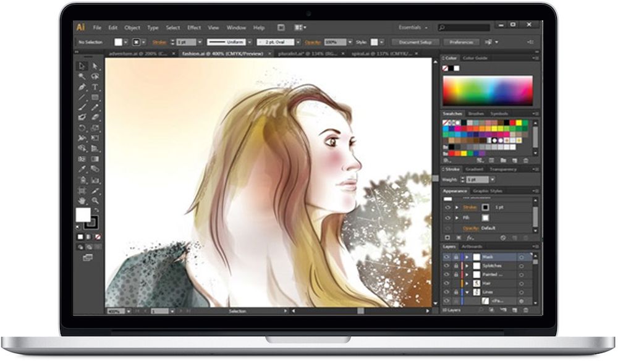
Task: Hide the Stroke attribute in Appearance panel
Action: pyautogui.click(x=447, y=208)
